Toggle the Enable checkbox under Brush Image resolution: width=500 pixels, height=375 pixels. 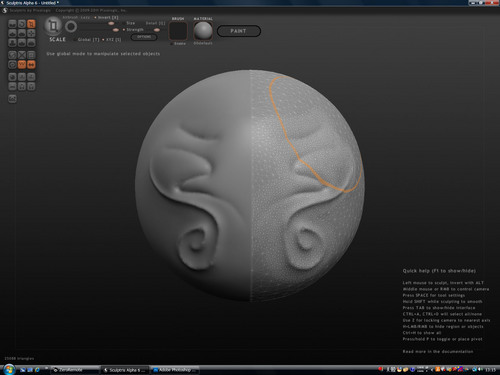pos(172,43)
